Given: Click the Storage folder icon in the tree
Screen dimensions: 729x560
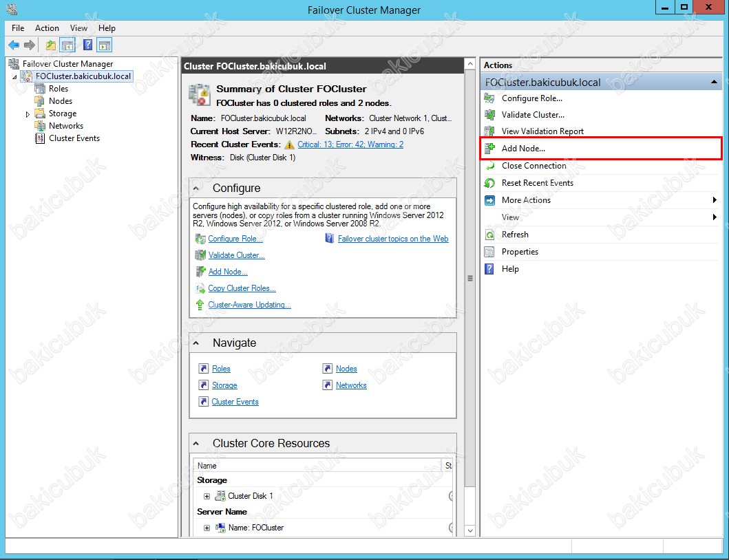Looking at the screenshot, I should tap(40, 114).
